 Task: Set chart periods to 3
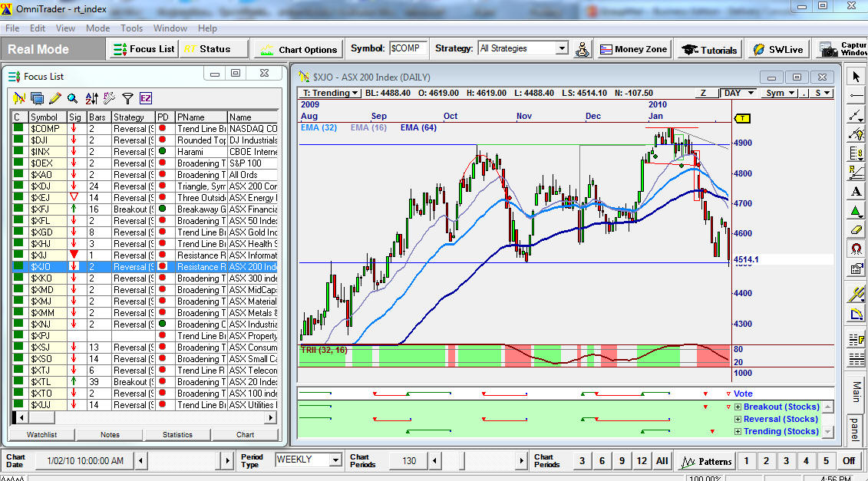(x=582, y=460)
